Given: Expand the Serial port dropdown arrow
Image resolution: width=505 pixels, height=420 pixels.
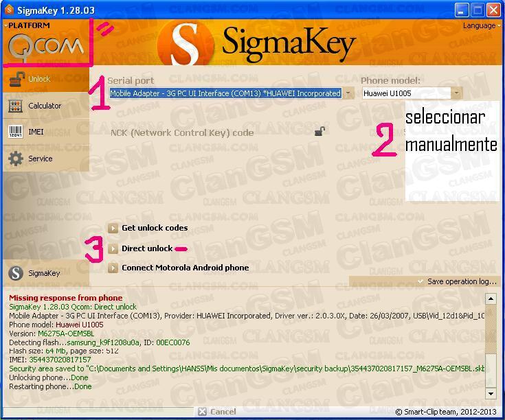Looking at the screenshot, I should coord(348,93).
